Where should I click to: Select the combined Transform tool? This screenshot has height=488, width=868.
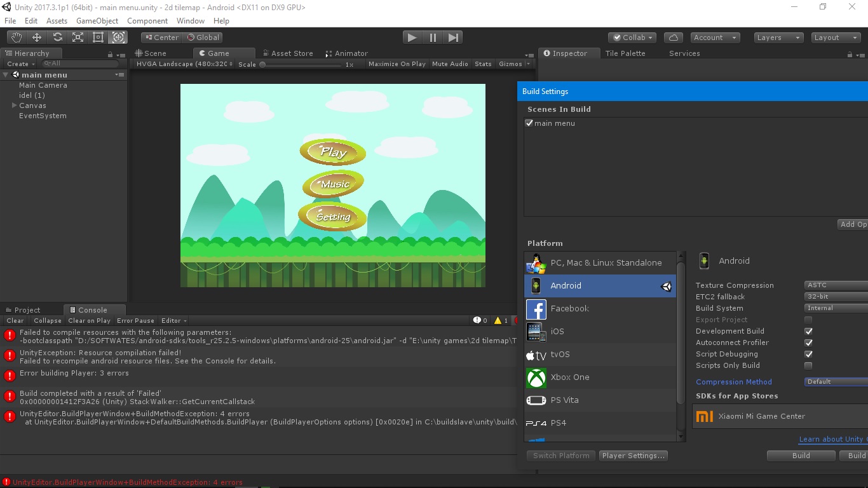(118, 37)
